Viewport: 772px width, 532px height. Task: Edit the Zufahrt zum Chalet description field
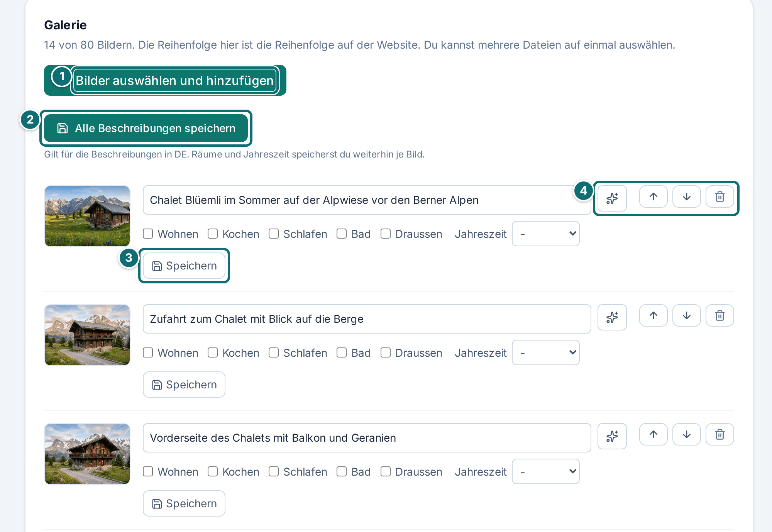coord(367,319)
